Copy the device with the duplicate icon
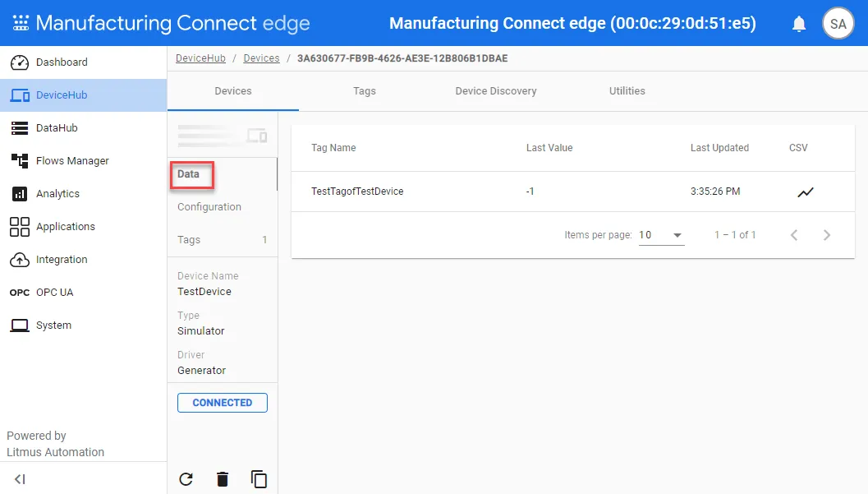The image size is (868, 494). [x=259, y=479]
